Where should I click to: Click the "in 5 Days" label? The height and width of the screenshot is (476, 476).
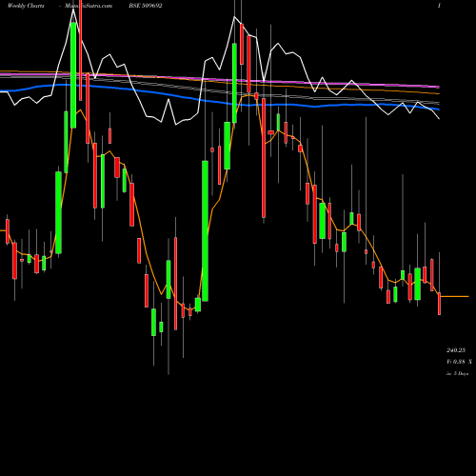(457, 374)
